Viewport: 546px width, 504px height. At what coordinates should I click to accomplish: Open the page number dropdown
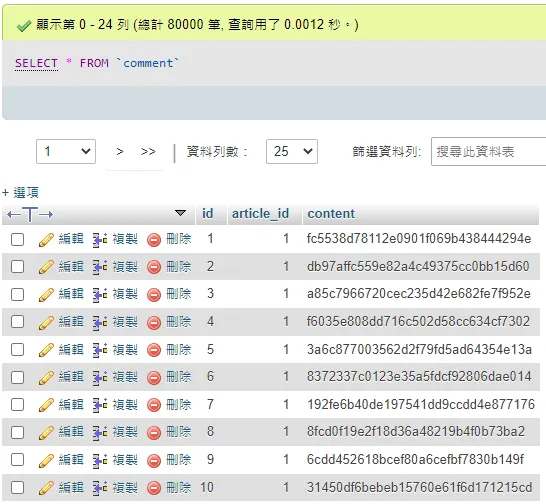[66, 152]
